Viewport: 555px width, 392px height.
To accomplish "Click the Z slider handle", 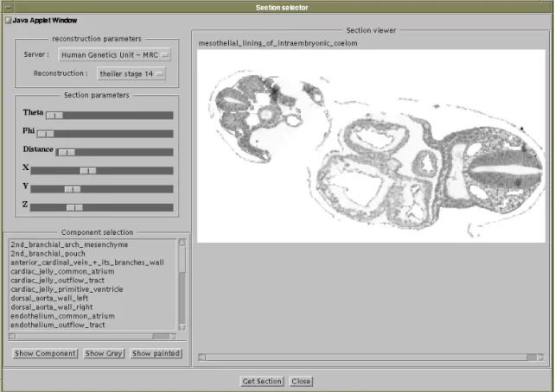I will coord(74,207).
